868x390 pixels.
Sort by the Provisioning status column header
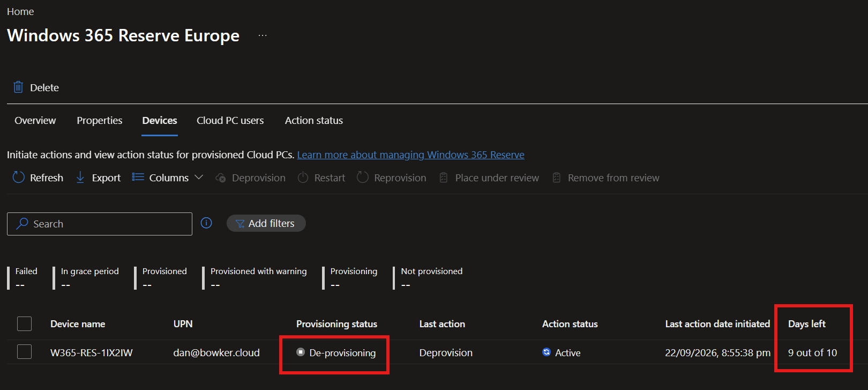336,323
